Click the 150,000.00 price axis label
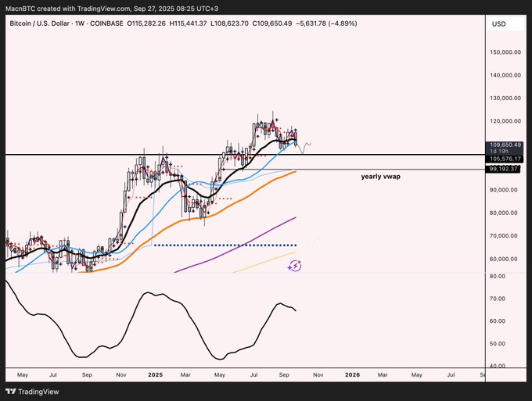The width and height of the screenshot is (532, 401). click(505, 52)
